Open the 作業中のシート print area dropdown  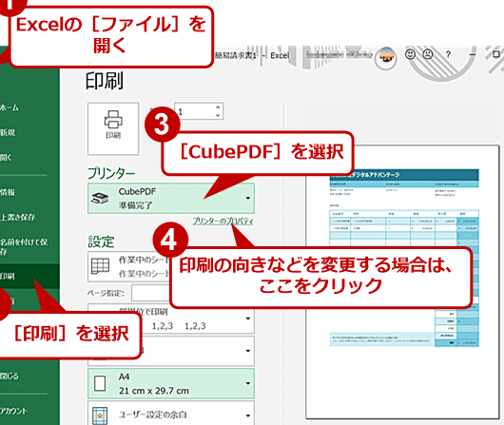(129, 266)
